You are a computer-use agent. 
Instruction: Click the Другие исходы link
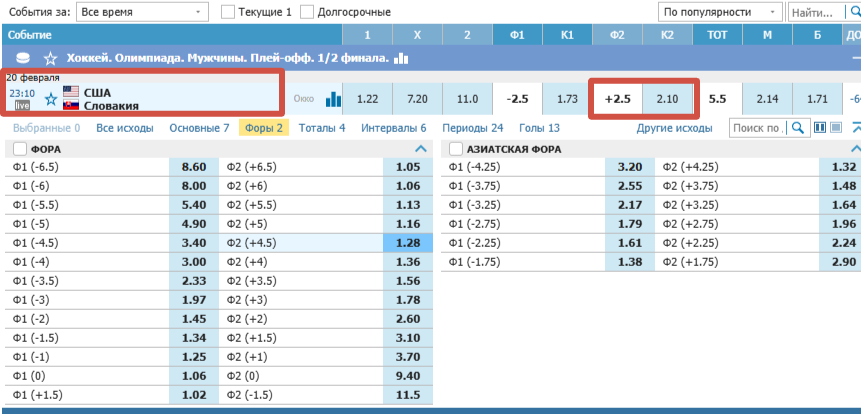coord(674,128)
